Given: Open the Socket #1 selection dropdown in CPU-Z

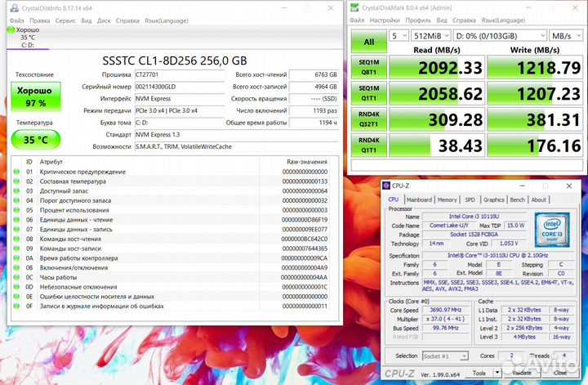Looking at the screenshot, I should [446, 356].
